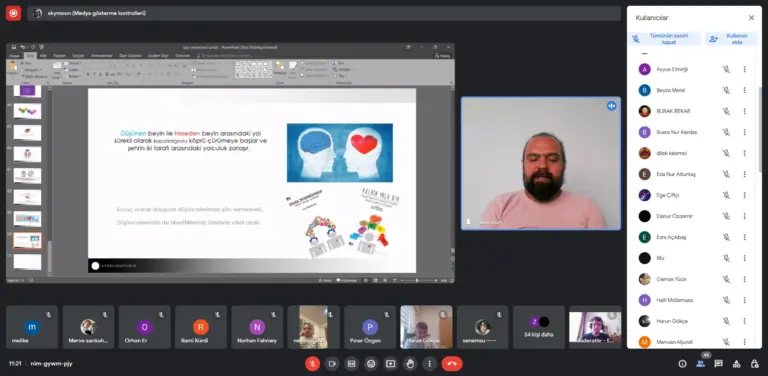Viewport: 768px width, 376px height.
Task: Click the present now screen-share icon
Action: 390,364
